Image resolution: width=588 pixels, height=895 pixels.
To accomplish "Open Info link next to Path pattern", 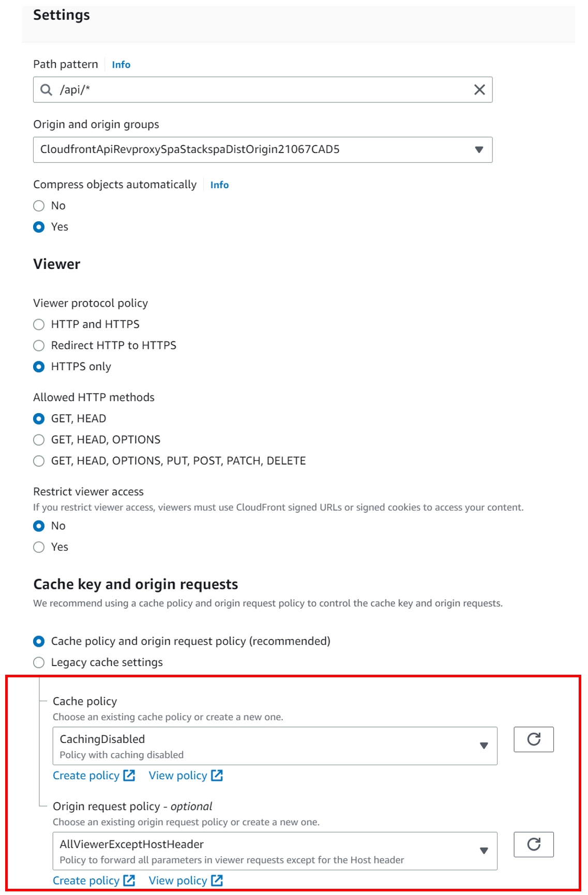I will coord(121,65).
